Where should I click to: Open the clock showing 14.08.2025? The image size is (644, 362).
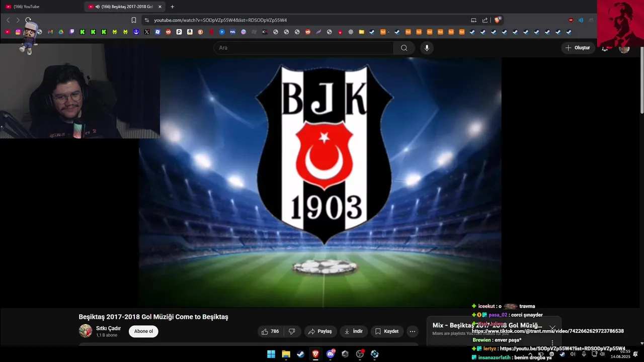(x=620, y=354)
